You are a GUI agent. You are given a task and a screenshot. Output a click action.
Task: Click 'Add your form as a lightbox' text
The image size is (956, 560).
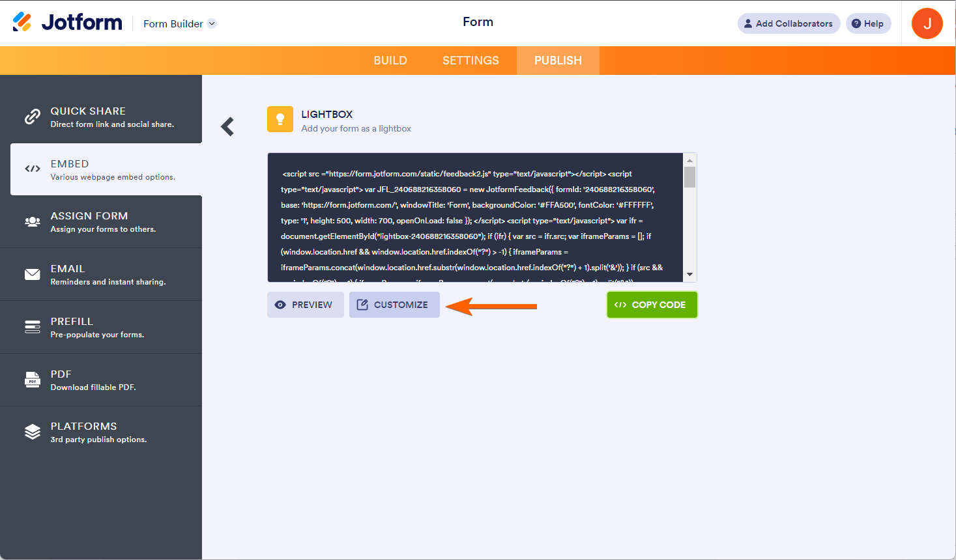(356, 129)
